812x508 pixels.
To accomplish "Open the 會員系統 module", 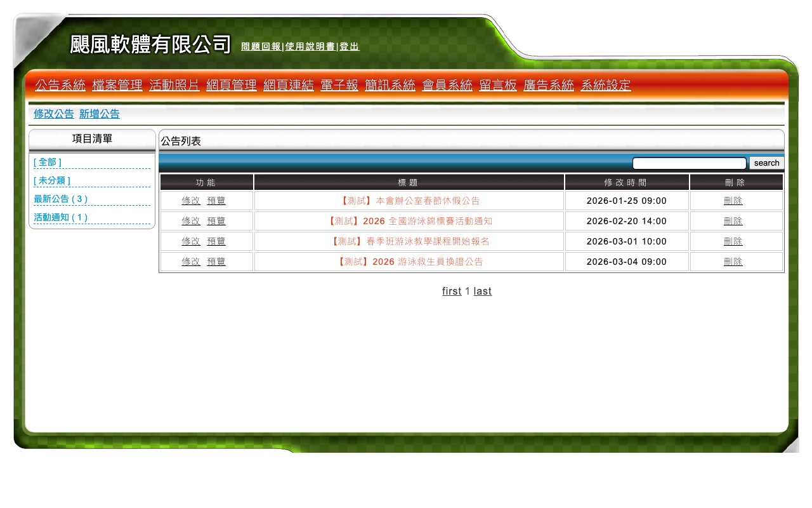I will (447, 85).
